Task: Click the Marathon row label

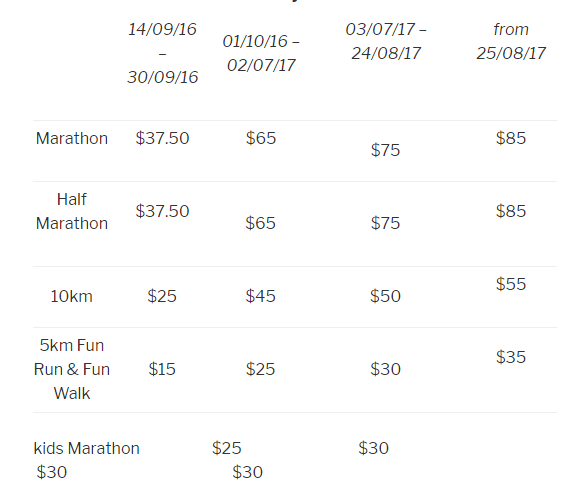Action: tap(72, 138)
